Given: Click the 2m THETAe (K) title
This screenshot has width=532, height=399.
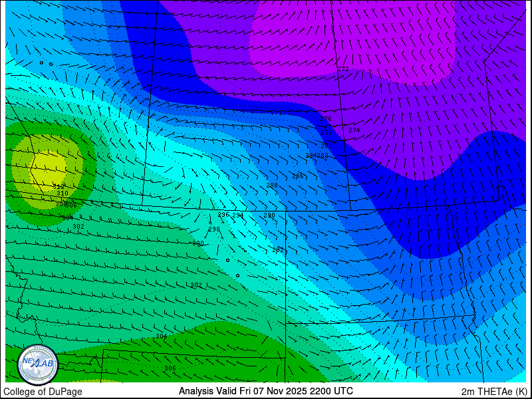Looking at the screenshot, I should [x=494, y=392].
